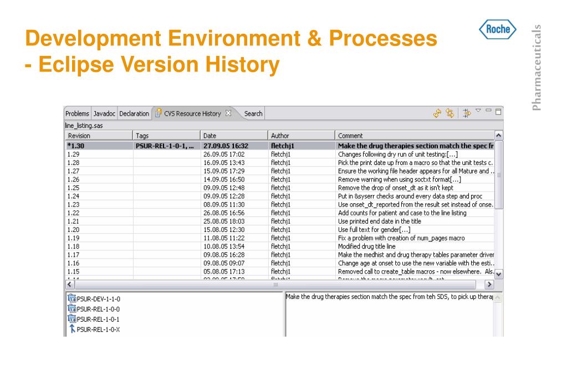Select revision 1.29
The image size is (567, 392).
[x=73, y=154]
